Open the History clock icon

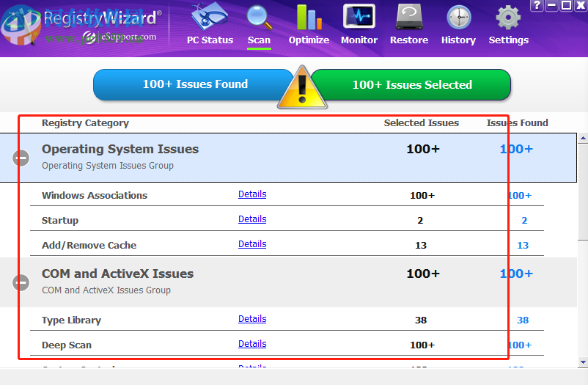pyautogui.click(x=459, y=18)
